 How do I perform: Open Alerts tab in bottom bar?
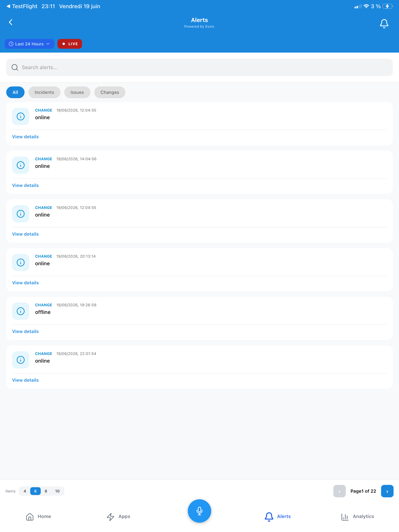pyautogui.click(x=277, y=516)
